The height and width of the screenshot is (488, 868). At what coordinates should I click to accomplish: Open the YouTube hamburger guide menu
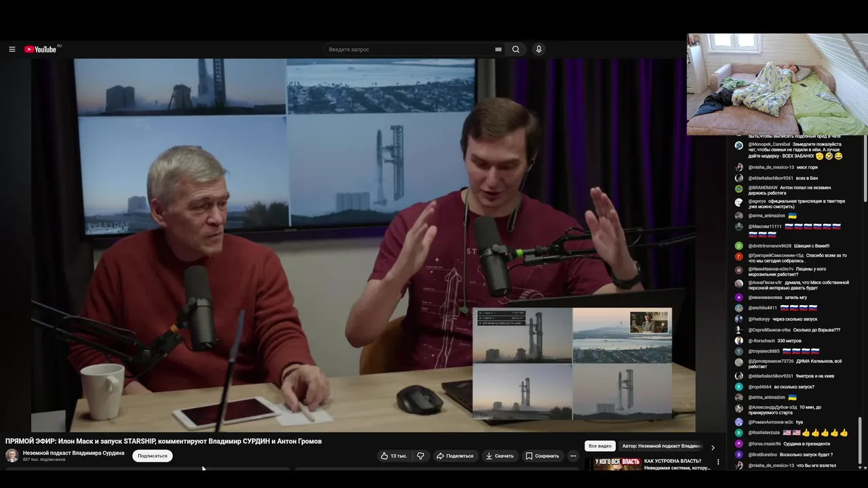(12, 49)
